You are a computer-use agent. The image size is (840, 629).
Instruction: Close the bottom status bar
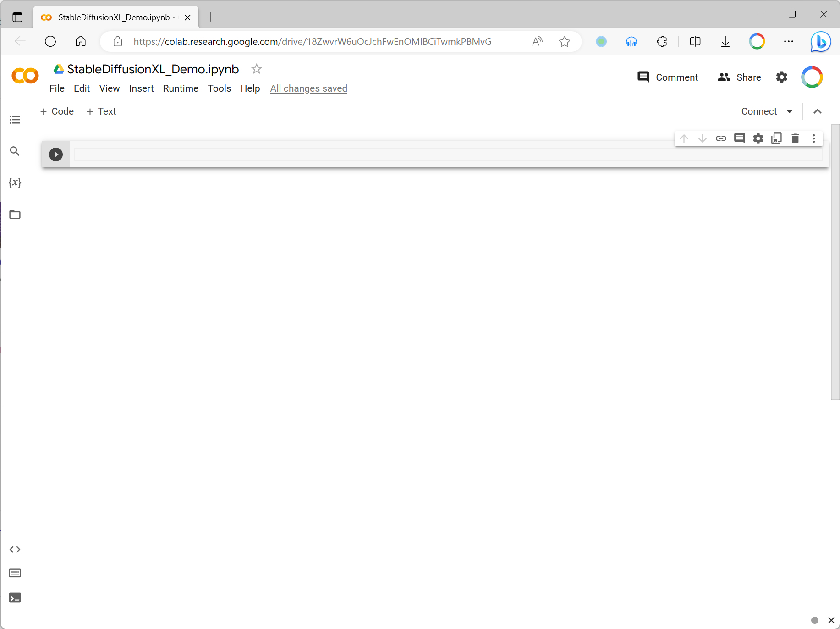831,620
